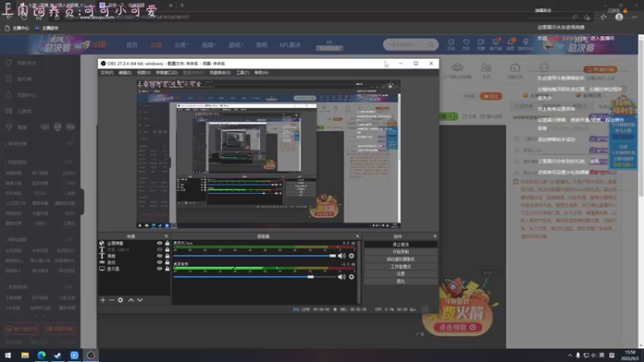Image resolution: width=644 pixels, height=362 pixels.
Task: Hide the 游戏 game source via eye
Action: tap(159, 262)
